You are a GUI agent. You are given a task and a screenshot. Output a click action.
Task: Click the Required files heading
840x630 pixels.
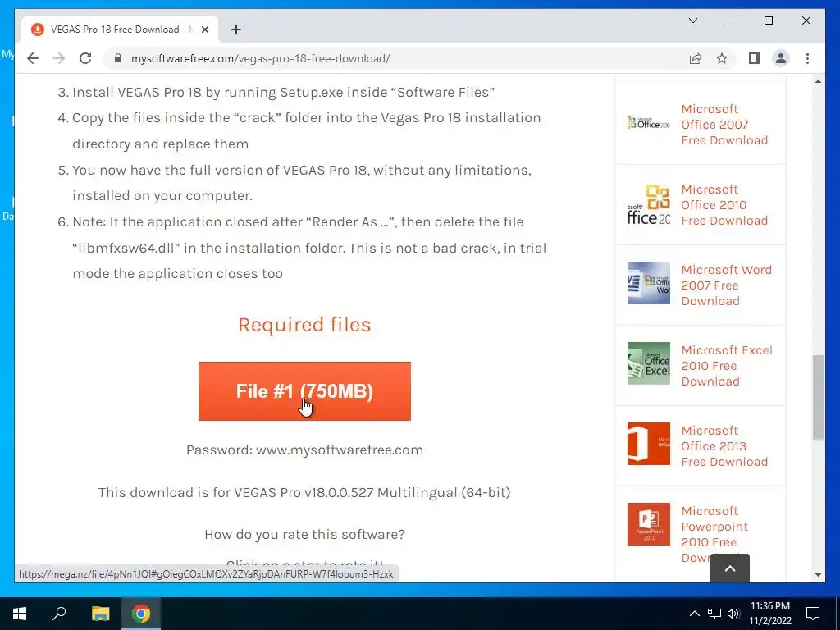point(304,325)
